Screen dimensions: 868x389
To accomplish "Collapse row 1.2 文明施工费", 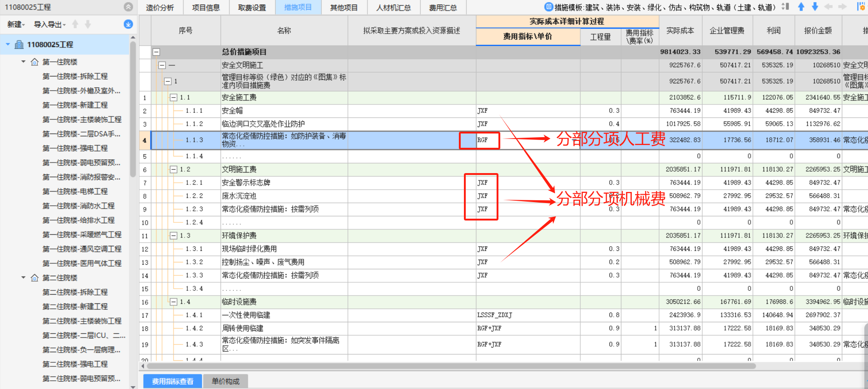I will coord(174,169).
